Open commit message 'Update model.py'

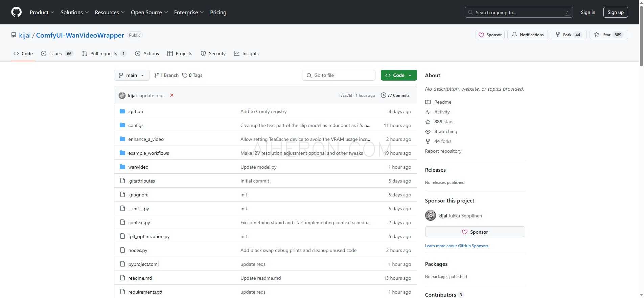258,167
